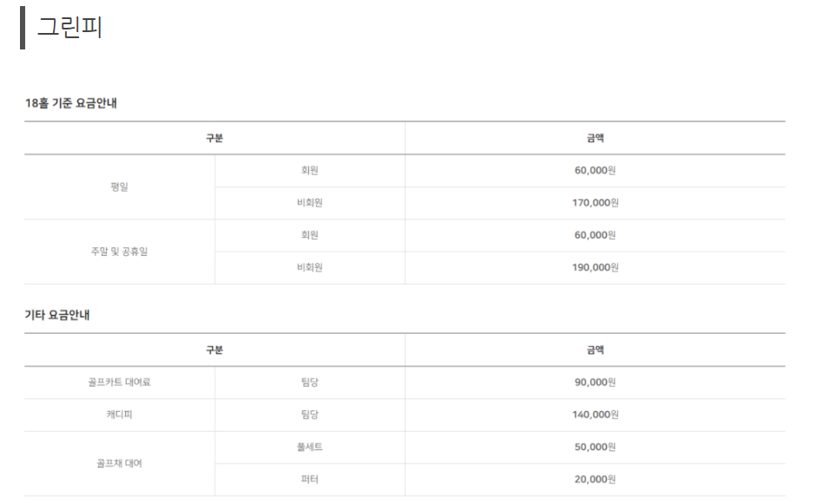824x504 pixels.
Task: Click the 170,000원 weekday non-member price
Action: click(595, 203)
